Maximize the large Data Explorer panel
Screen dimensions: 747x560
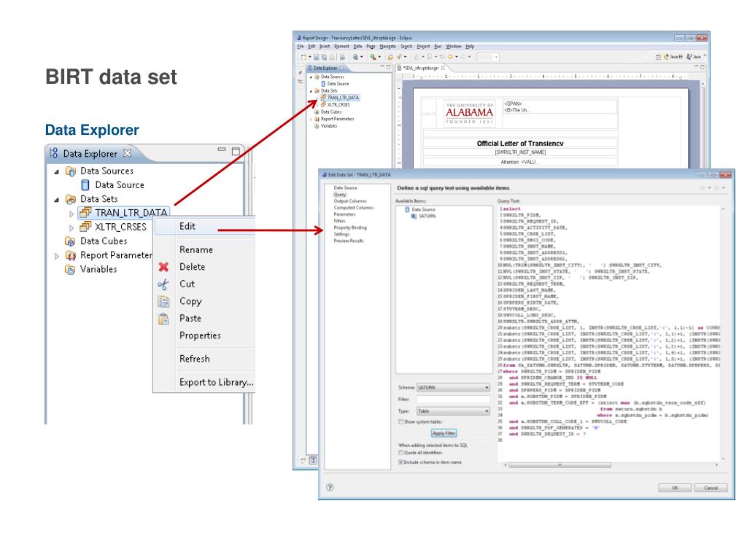coord(236,152)
